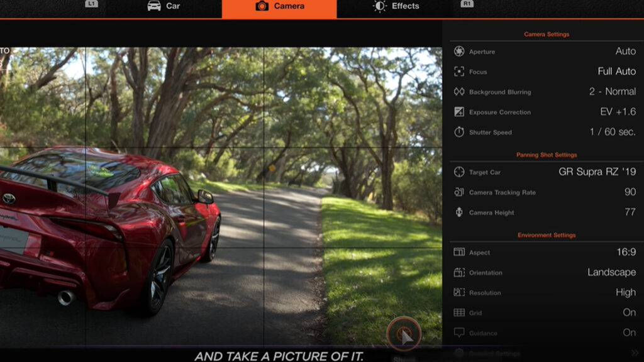Screen dimensions: 644x362
Task: Select the Camera Height label
Action: coord(492,212)
